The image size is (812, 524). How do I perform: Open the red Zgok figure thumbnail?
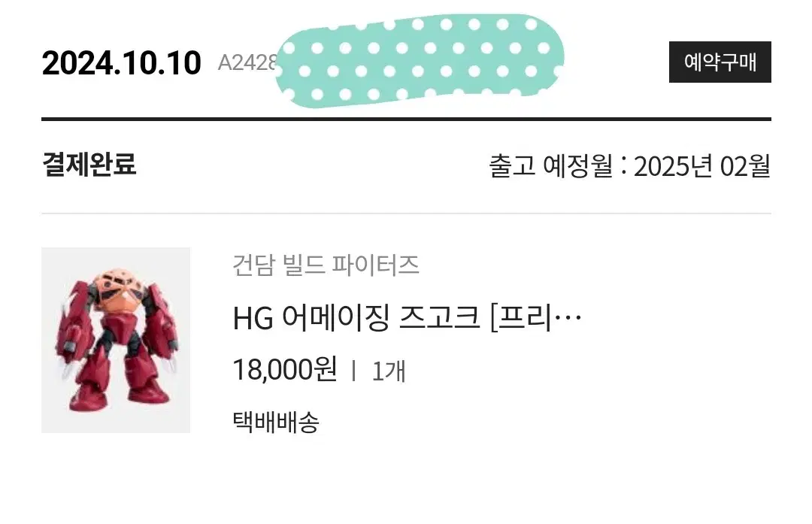[x=116, y=340]
